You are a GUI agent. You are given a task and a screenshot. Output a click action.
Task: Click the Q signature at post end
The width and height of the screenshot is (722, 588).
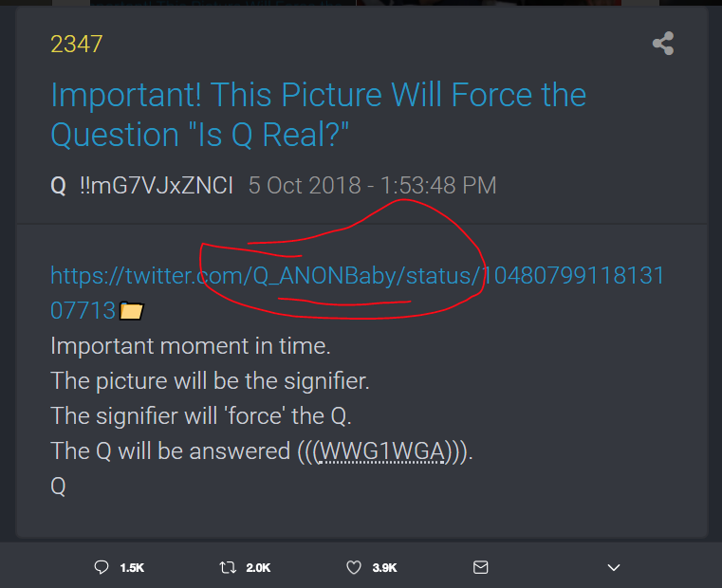[x=58, y=487]
